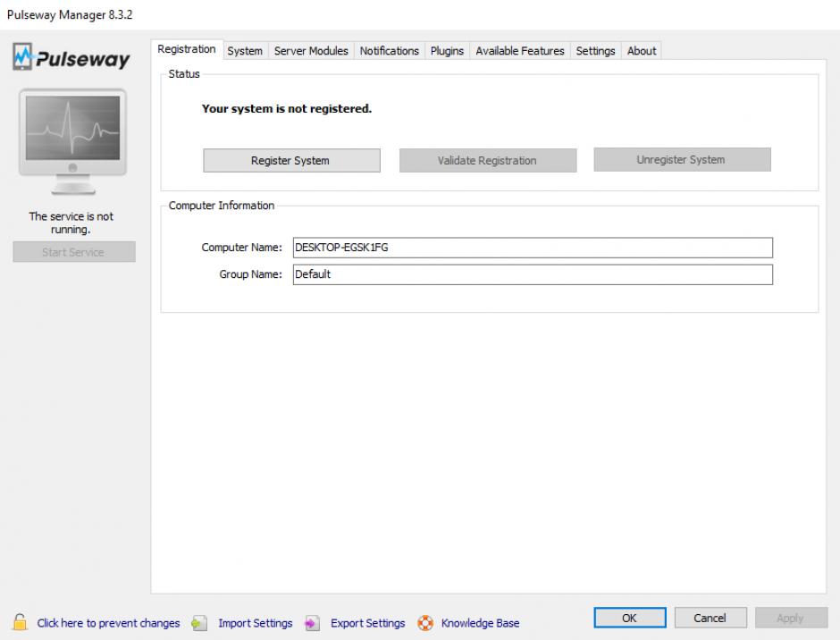Switch to the Settings tab
The width and height of the screenshot is (840, 640).
click(595, 51)
